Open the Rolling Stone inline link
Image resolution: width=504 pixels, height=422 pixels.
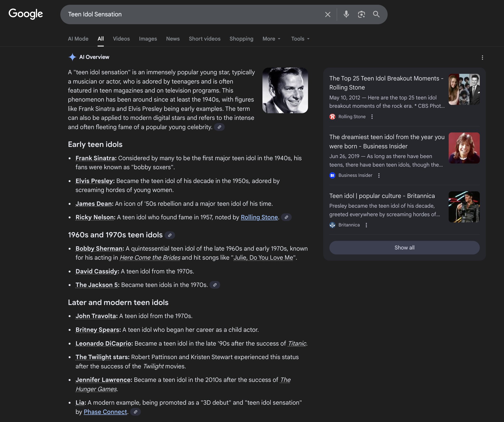click(x=259, y=217)
